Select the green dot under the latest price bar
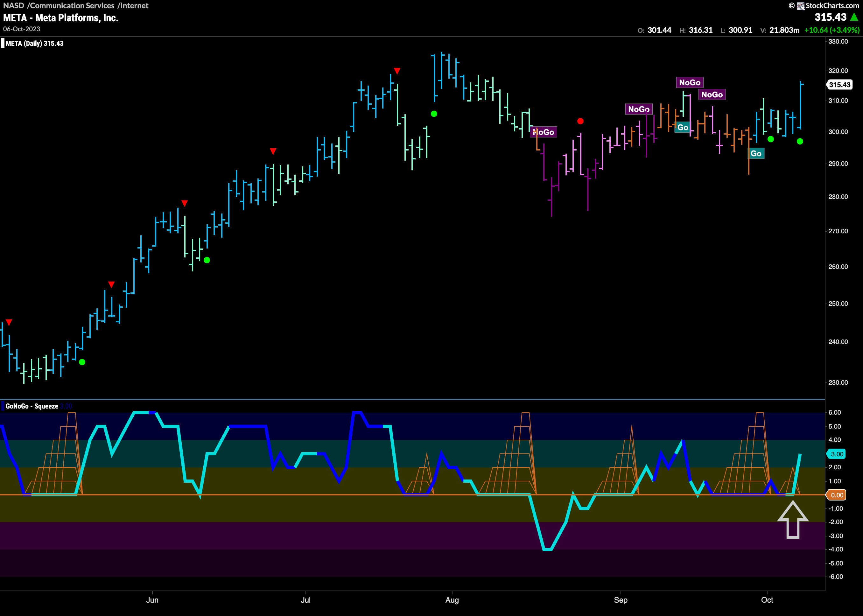 tap(800, 142)
